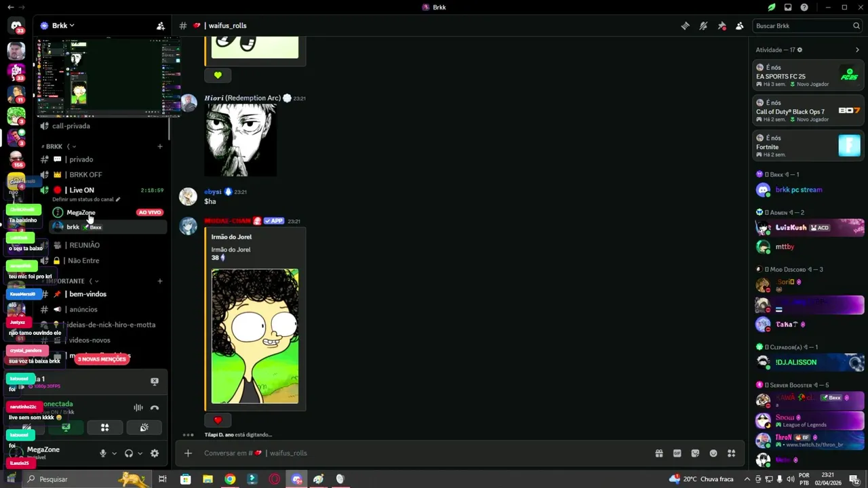Mute the microphone
Image resolution: width=868 pixels, height=488 pixels.
(103, 453)
